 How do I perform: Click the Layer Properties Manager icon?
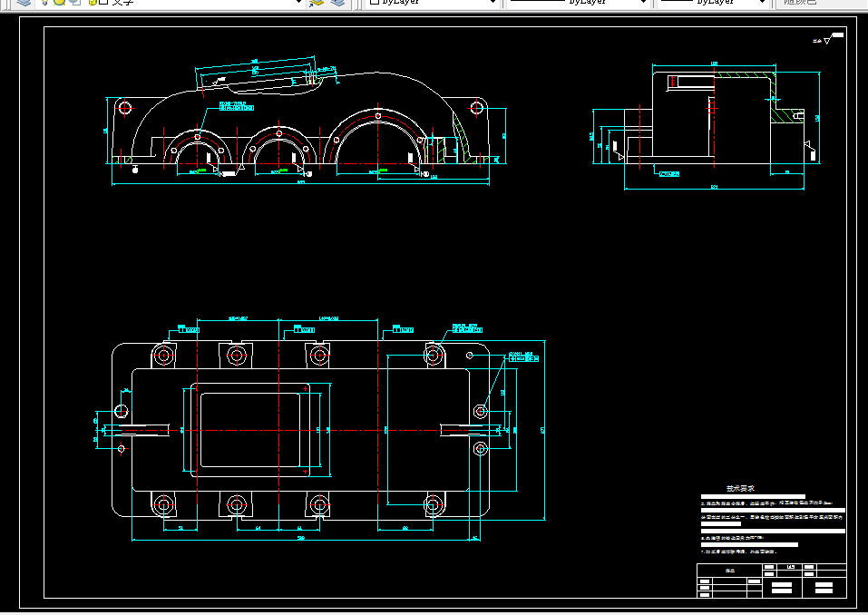(24, 3)
